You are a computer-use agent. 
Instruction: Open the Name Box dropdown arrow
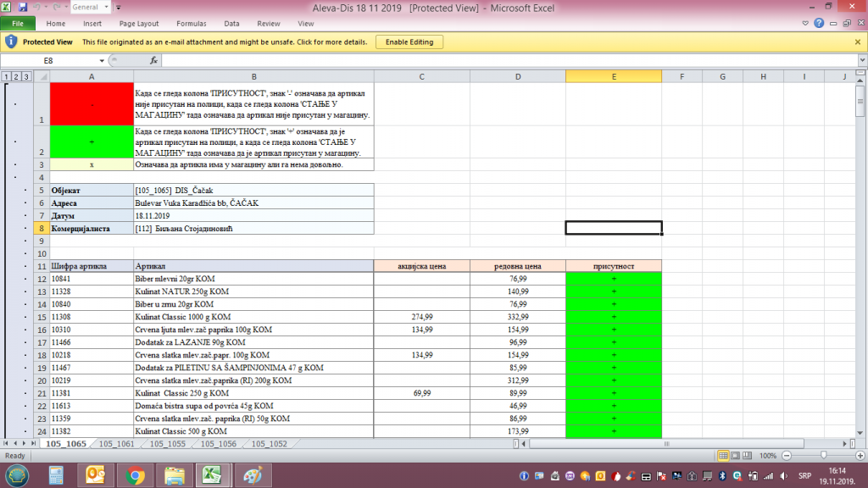click(102, 61)
